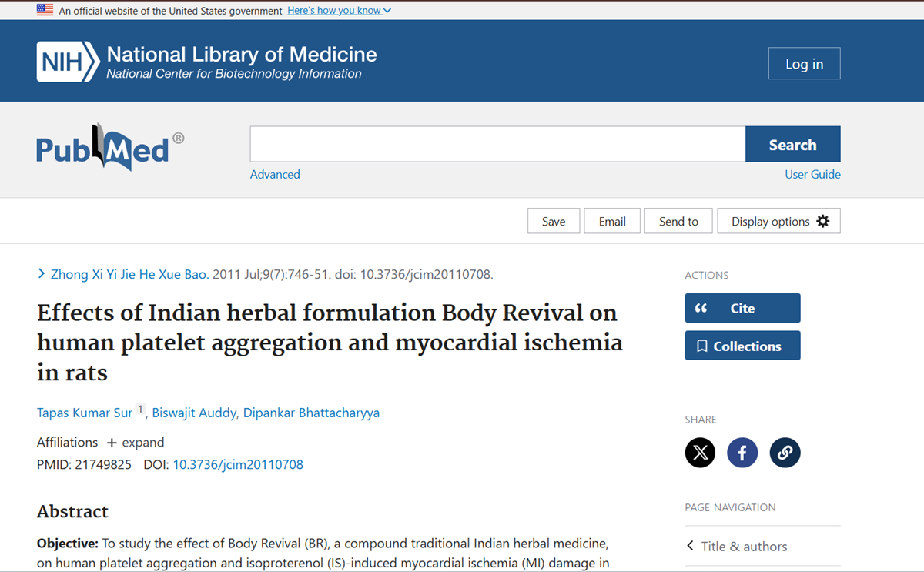Open author Tapas Kumar Sur's profile
Screen dimensions: 924x572
pyautogui.click(x=84, y=413)
